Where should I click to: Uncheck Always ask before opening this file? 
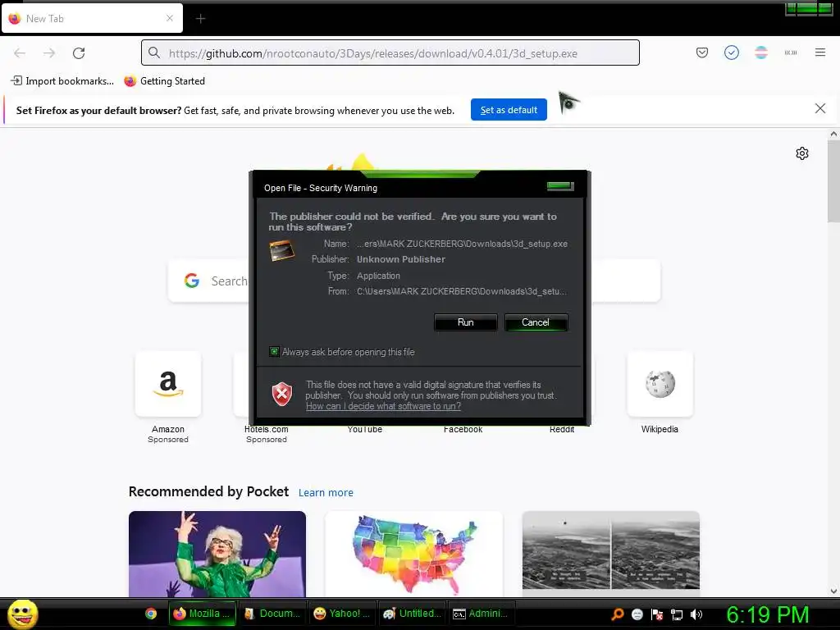point(274,352)
